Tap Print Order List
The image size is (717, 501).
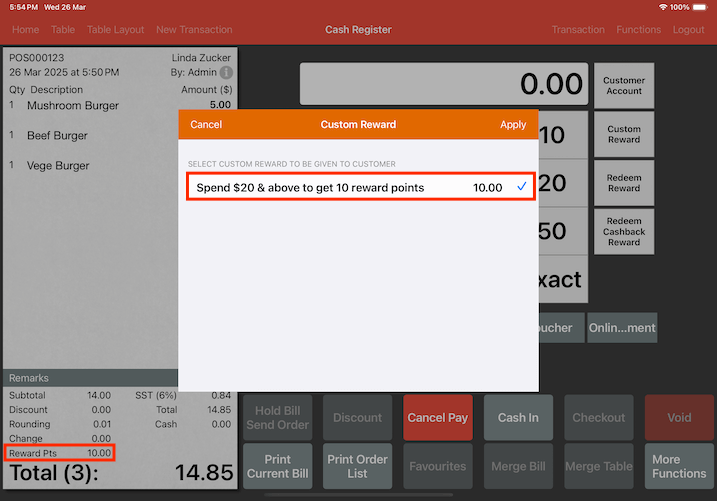(x=358, y=466)
